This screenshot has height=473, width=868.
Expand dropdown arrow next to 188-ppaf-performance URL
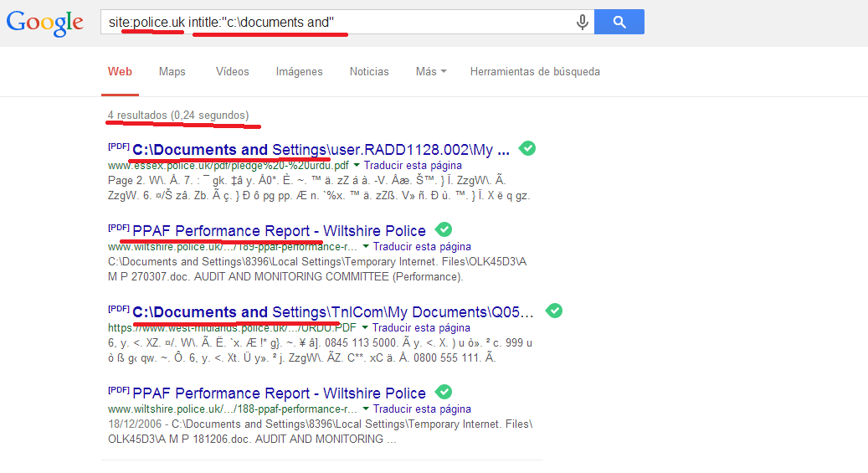365,409
